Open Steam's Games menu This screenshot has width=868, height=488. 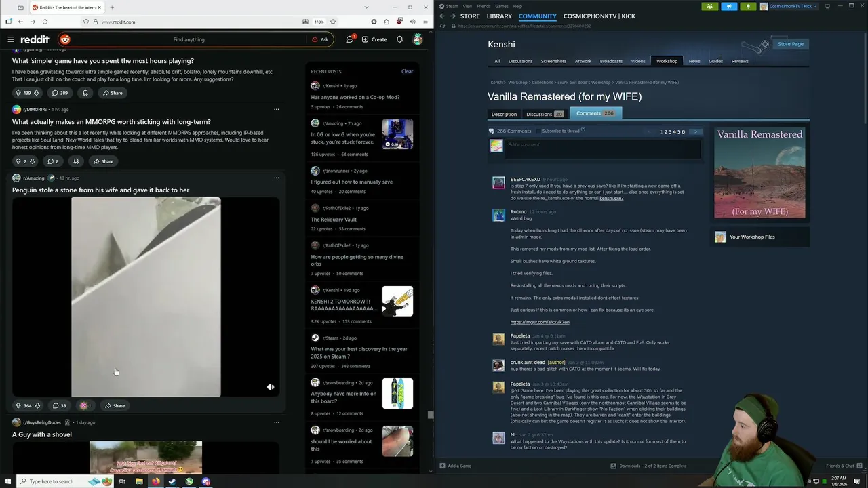coord(502,6)
